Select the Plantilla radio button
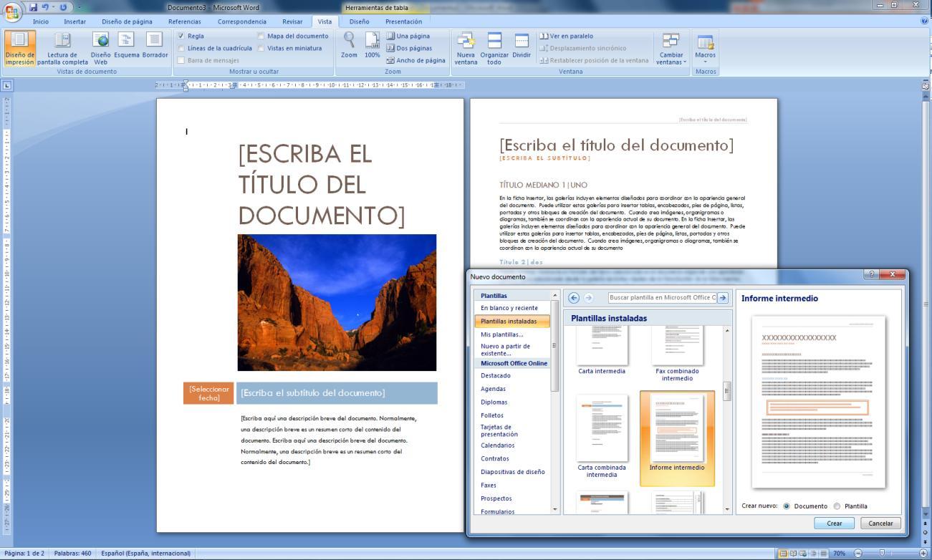The image size is (932, 560). (836, 506)
